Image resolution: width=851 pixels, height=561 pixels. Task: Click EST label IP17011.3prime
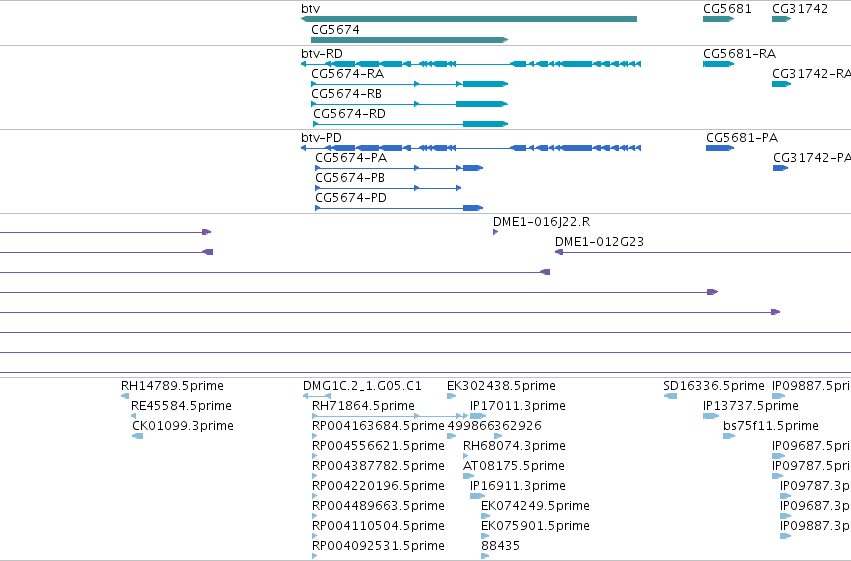click(x=518, y=406)
